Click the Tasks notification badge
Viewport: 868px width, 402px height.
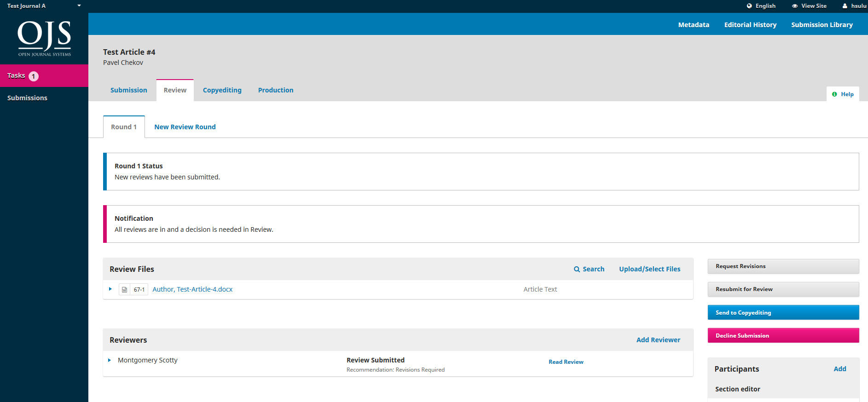coord(34,76)
